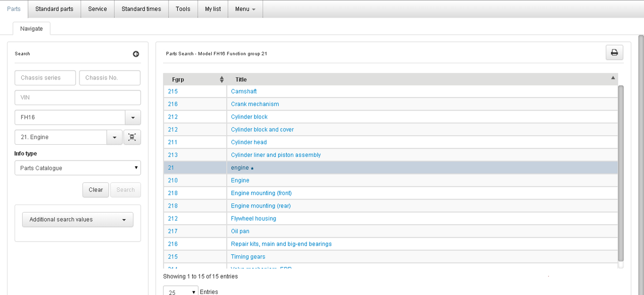644x295 pixels.
Task: Open the Camshaft parts link
Action: [244, 91]
